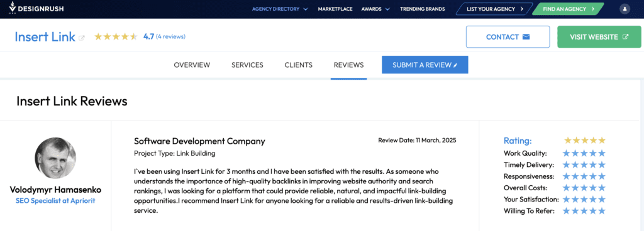Click the Software Development Company heading
The width and height of the screenshot is (644, 231).
coord(199,141)
